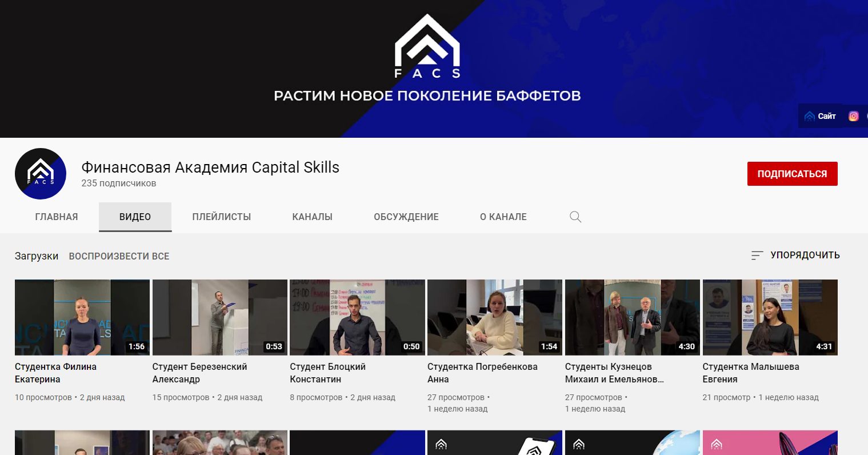Click the title Студентка Малышева Евгения
This screenshot has height=455, width=868.
point(751,373)
